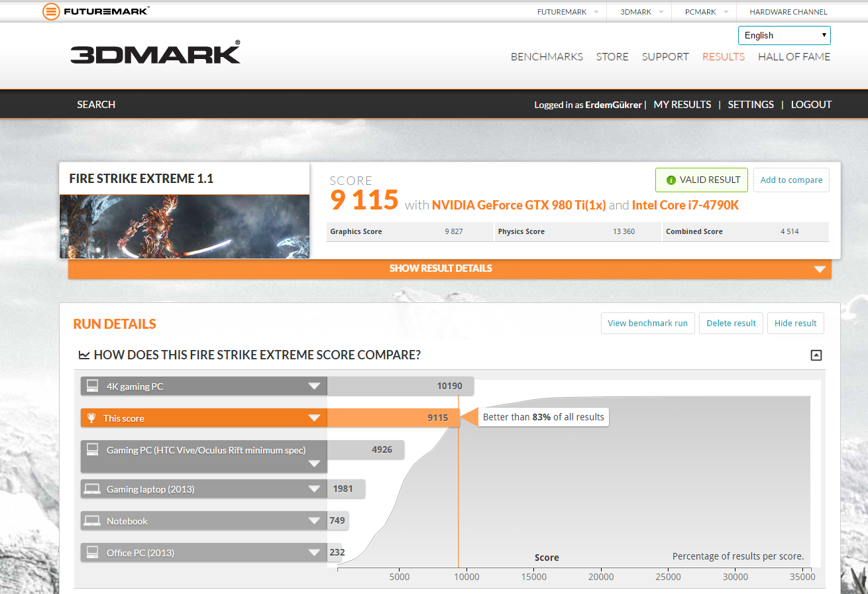Open account Settings
The width and height of the screenshot is (868, 594).
[751, 105]
